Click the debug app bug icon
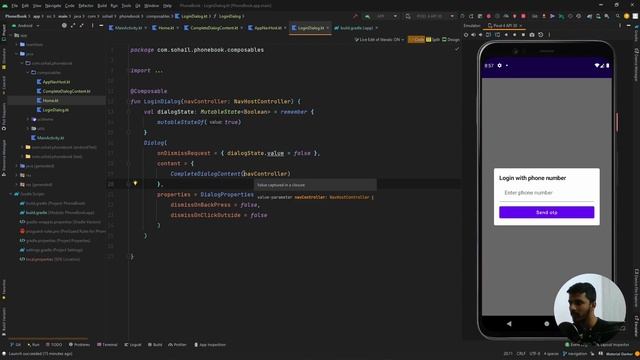Viewport: 640px width, 360px height. [489, 16]
